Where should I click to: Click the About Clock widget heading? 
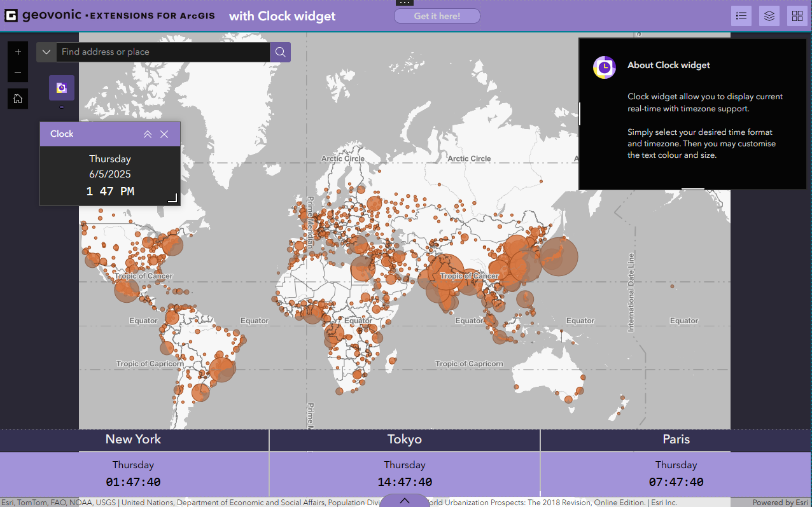point(669,65)
